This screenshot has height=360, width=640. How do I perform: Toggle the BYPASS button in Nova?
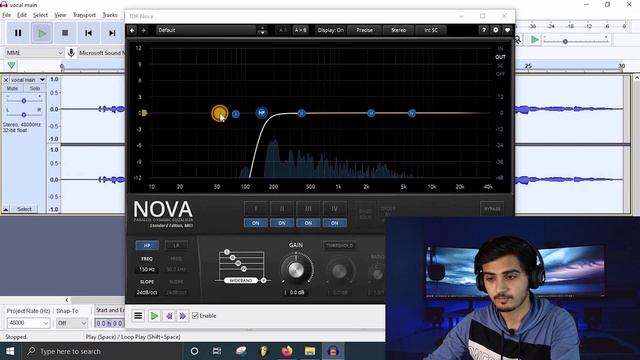pos(492,209)
